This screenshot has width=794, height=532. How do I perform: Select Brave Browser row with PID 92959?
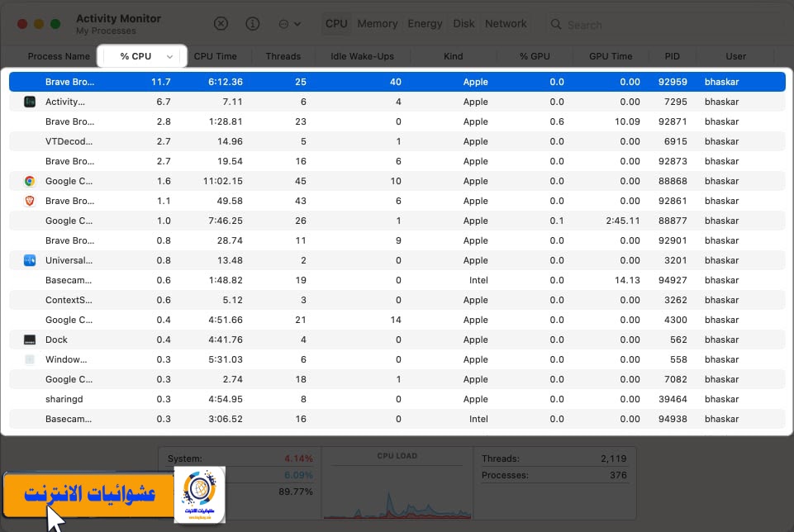pyautogui.click(x=397, y=82)
